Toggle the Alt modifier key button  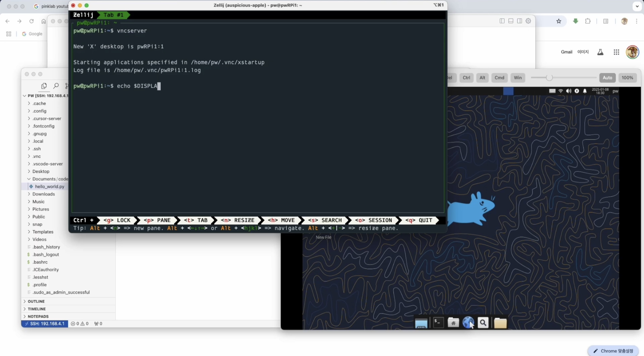click(x=482, y=78)
